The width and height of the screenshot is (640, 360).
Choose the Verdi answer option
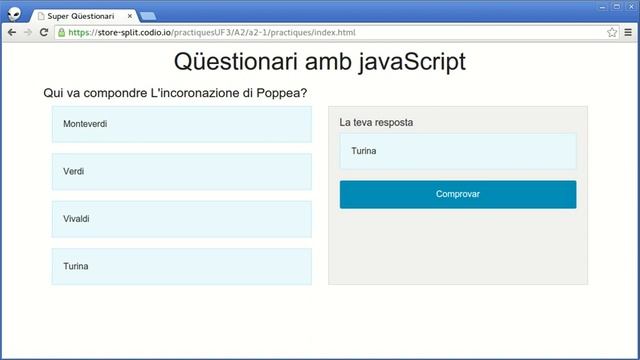pos(182,171)
